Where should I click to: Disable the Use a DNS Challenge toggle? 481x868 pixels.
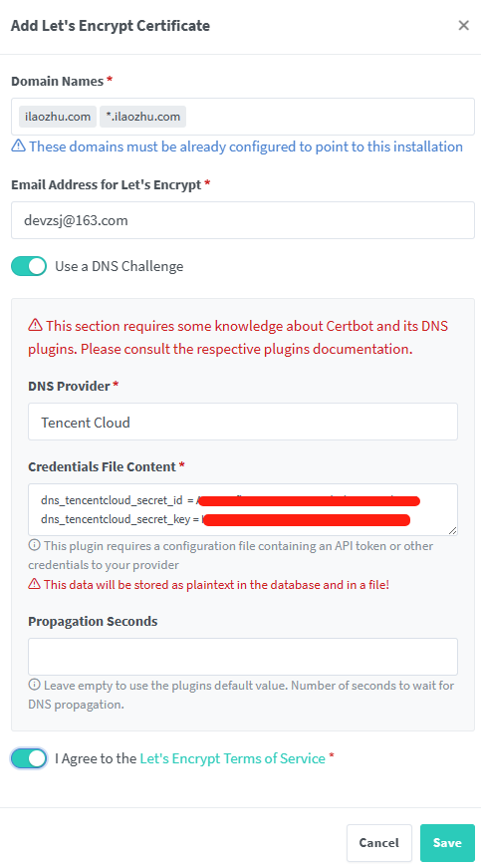29,266
